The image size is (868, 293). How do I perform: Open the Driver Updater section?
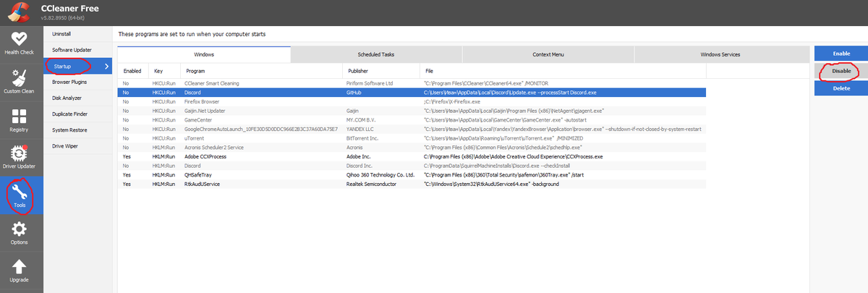coord(20,159)
